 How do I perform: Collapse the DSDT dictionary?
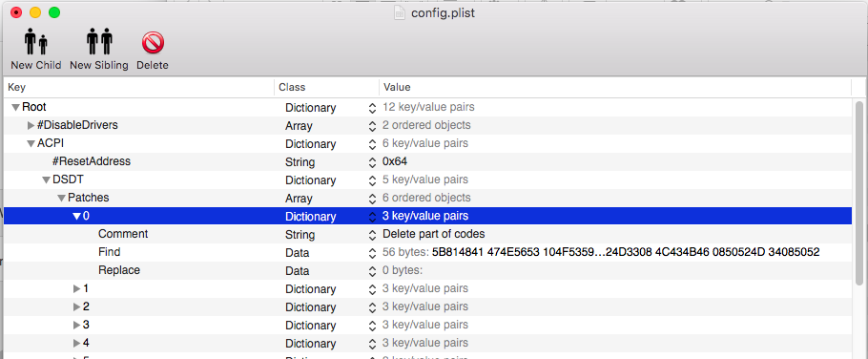tap(46, 180)
